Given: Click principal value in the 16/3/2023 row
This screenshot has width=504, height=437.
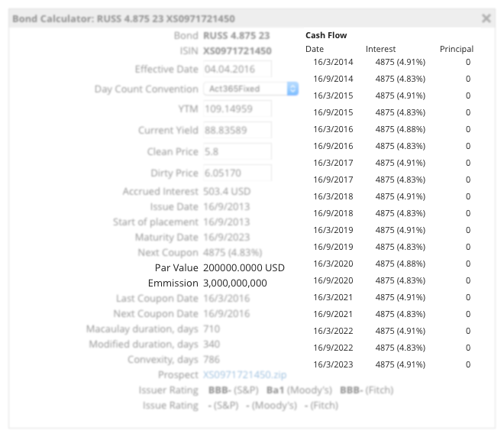Looking at the screenshot, I should (x=468, y=364).
